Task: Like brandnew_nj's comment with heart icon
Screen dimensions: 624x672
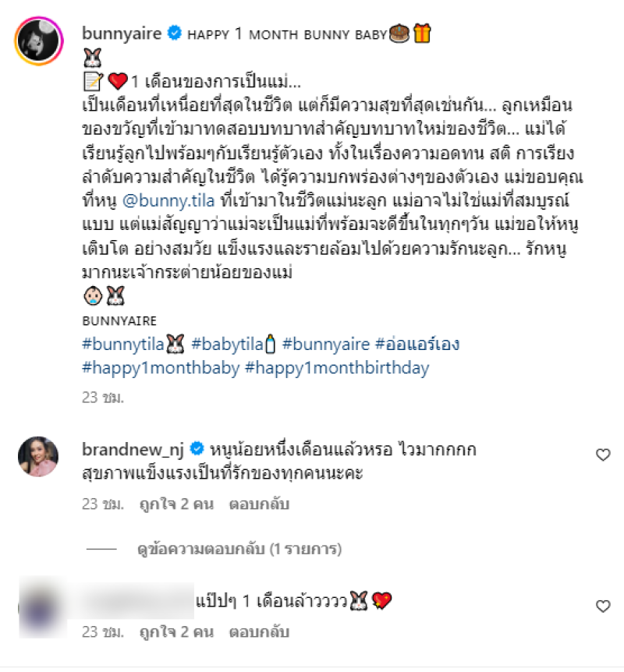Action: pyautogui.click(x=603, y=454)
